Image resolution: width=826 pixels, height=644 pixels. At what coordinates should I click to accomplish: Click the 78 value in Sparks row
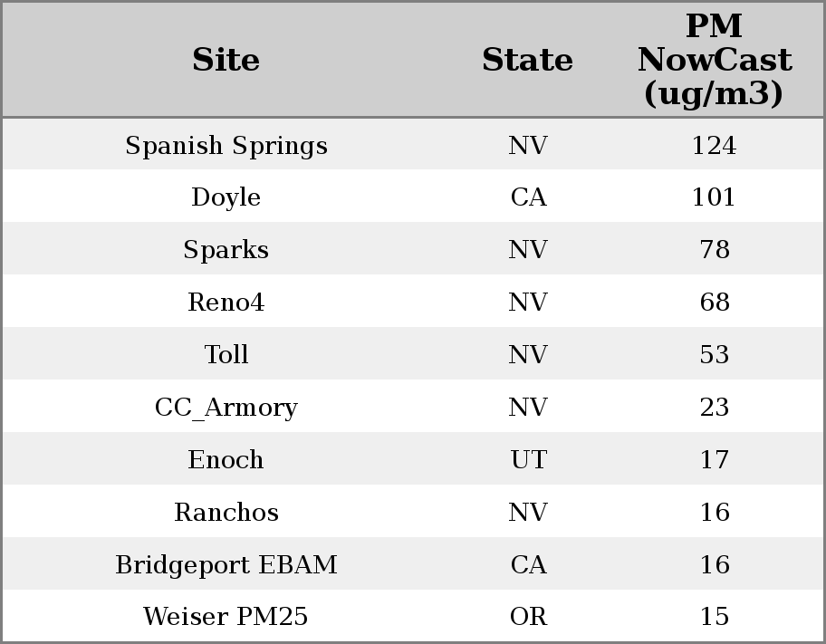pos(714,250)
